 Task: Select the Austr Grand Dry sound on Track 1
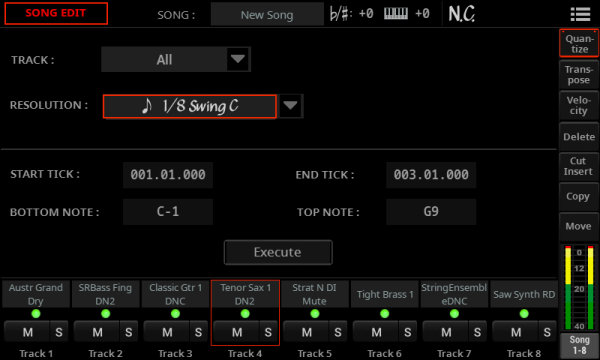(36, 294)
